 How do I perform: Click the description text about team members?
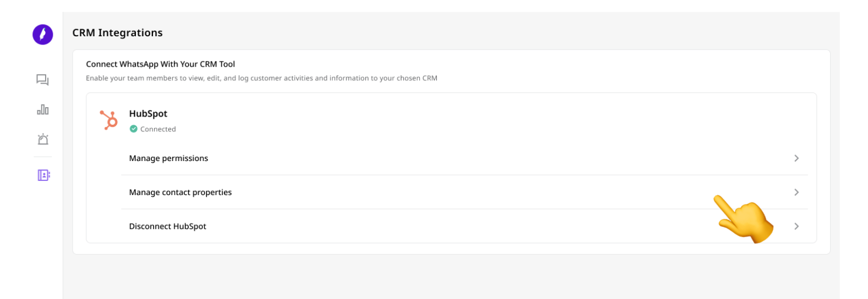tap(262, 78)
